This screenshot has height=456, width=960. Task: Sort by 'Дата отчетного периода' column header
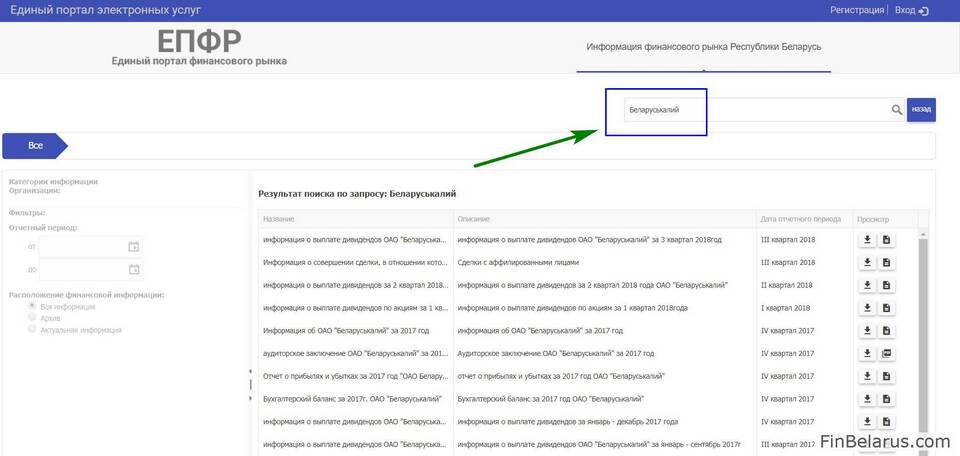click(x=804, y=219)
